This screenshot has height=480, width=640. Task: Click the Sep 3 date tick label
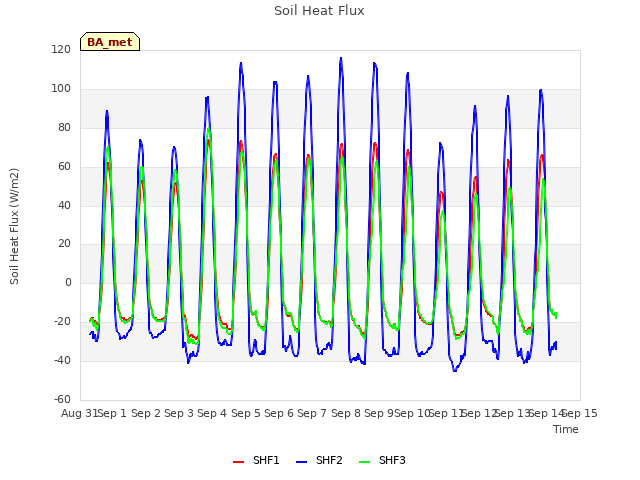179,413
